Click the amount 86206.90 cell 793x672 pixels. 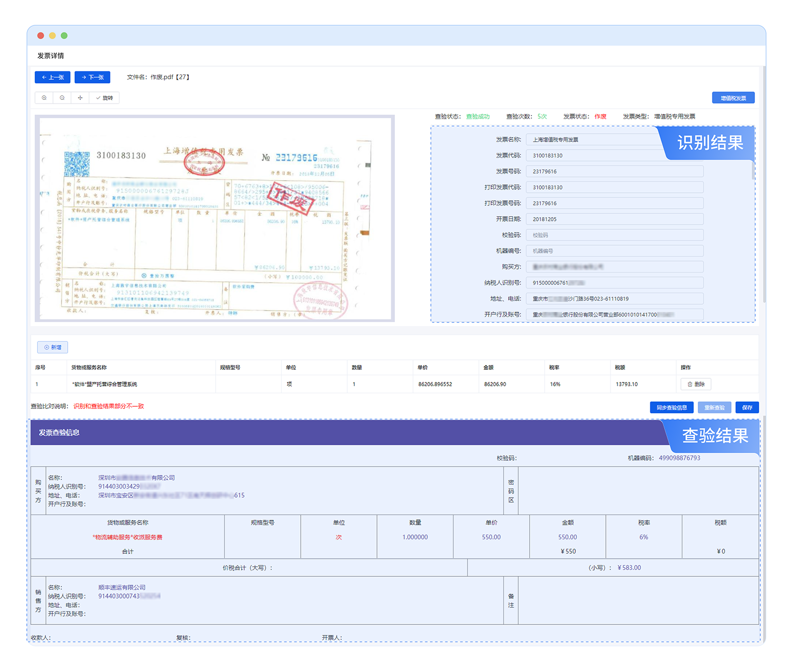tap(495, 384)
